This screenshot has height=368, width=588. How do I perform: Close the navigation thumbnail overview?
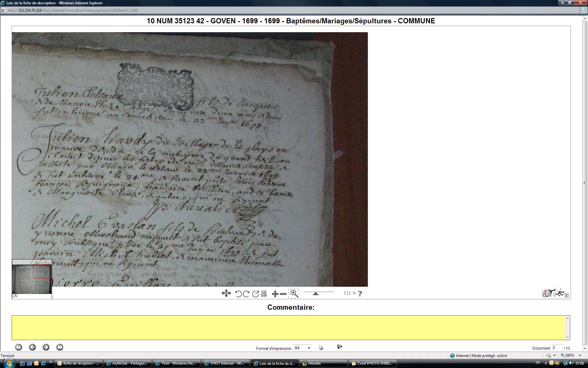click(x=16, y=296)
